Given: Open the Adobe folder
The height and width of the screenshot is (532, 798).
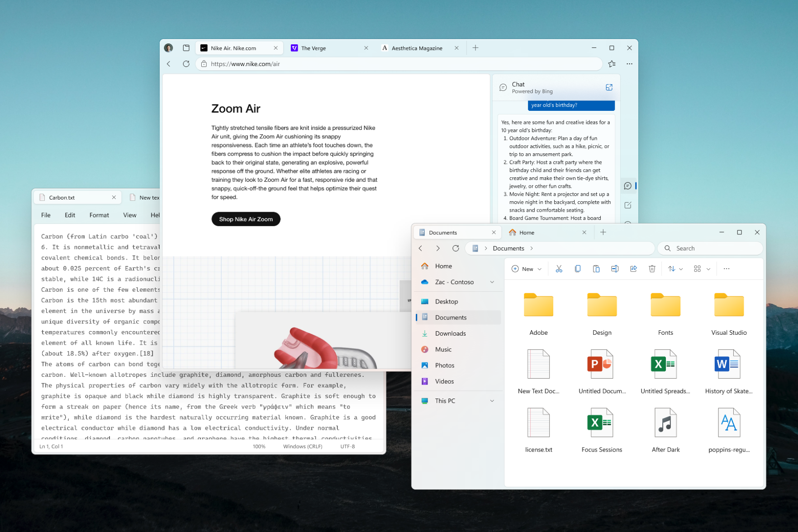Looking at the screenshot, I should click(x=538, y=314).
